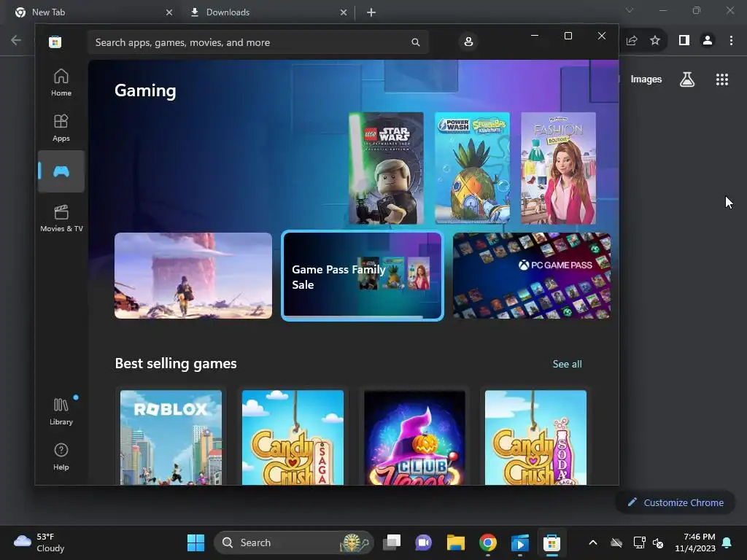Open Images link in Chrome page
Viewport: 747px width, 560px height.
coord(646,79)
